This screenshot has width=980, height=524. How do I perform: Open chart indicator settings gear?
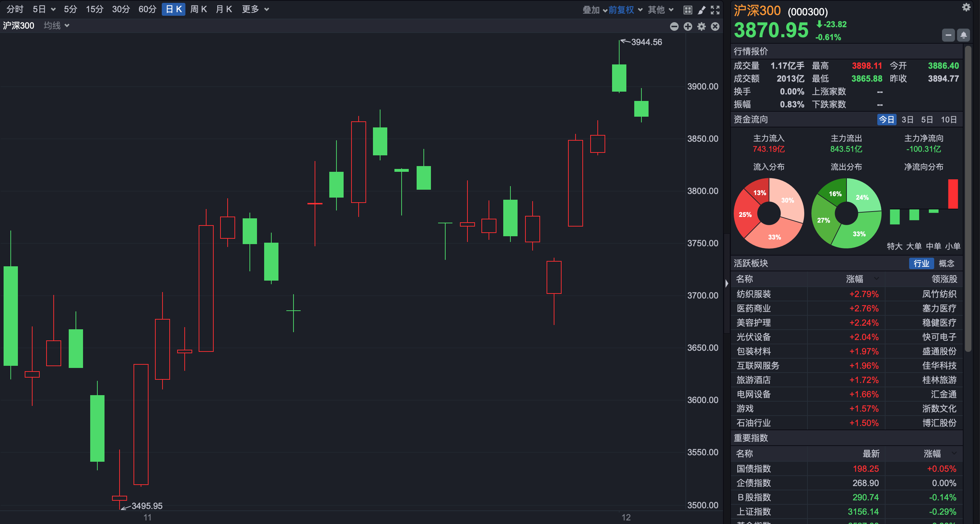point(702,26)
